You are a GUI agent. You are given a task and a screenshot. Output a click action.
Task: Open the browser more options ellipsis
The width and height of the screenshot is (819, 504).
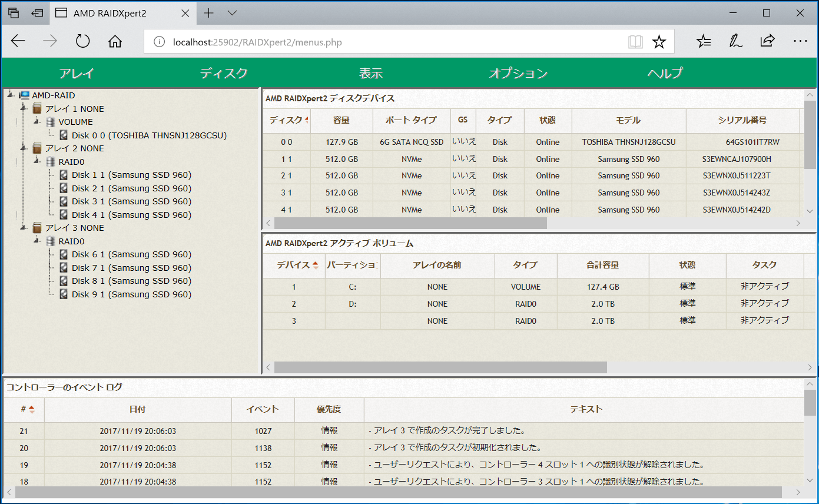click(x=800, y=41)
